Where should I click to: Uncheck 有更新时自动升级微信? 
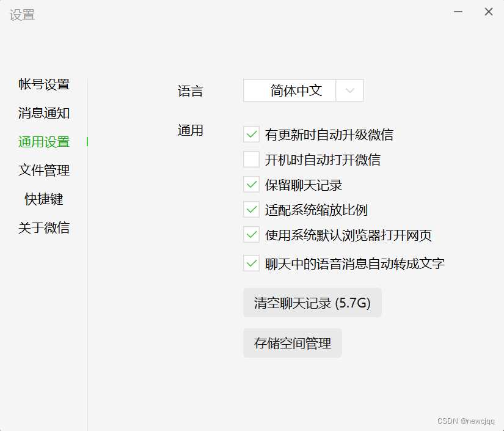[251, 134]
